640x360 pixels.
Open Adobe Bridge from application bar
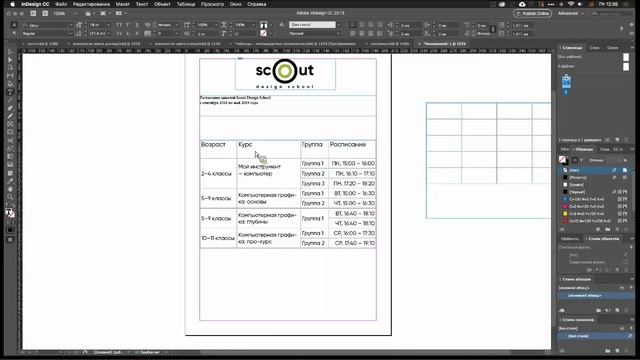coord(33,13)
